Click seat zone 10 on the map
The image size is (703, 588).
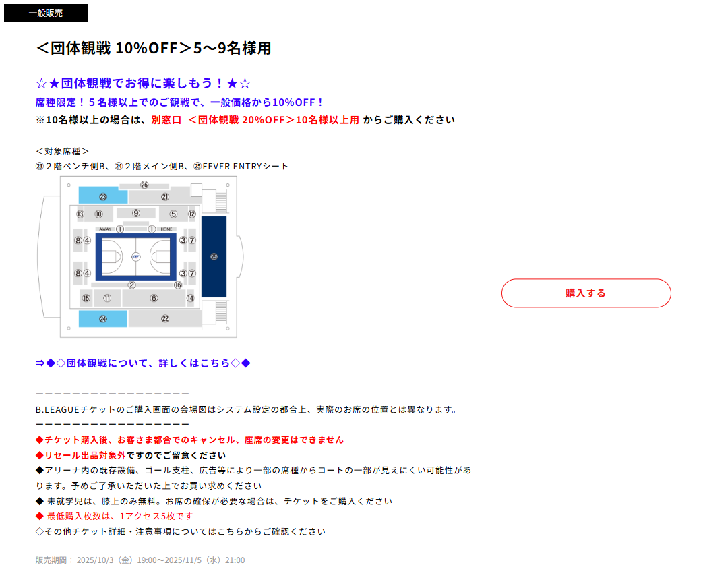coord(98,214)
